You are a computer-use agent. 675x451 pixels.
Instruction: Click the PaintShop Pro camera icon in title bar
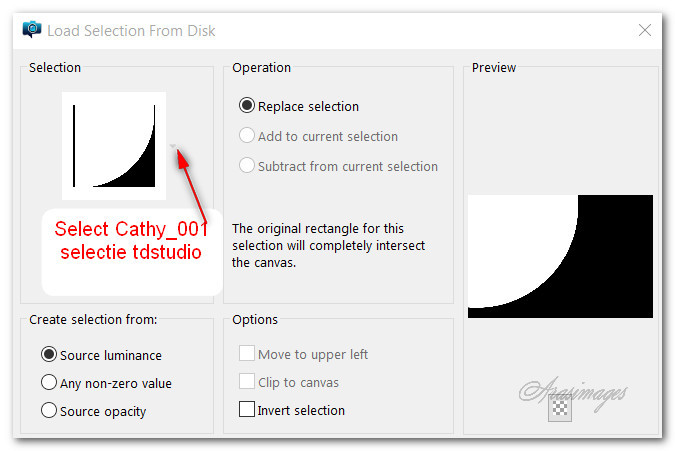pyautogui.click(x=32, y=30)
